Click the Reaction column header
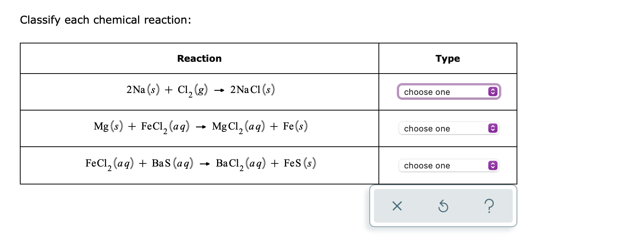644x250 pixels. pos(199,58)
